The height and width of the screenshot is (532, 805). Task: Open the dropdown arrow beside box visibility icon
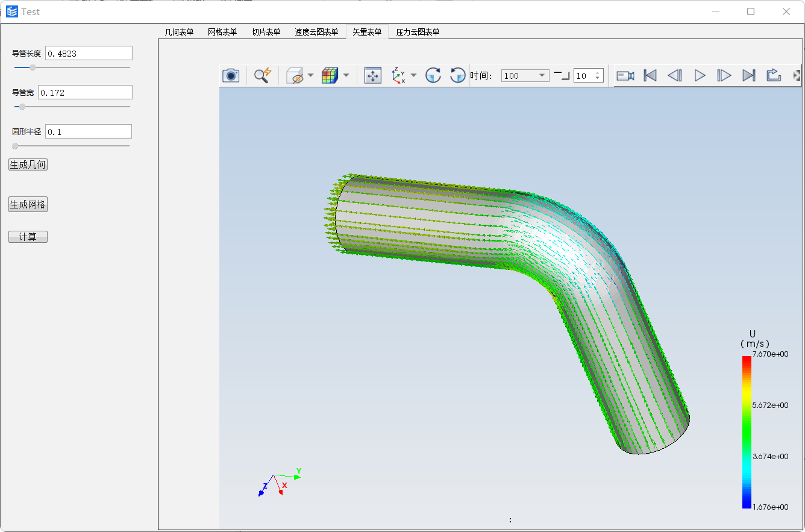(310, 75)
